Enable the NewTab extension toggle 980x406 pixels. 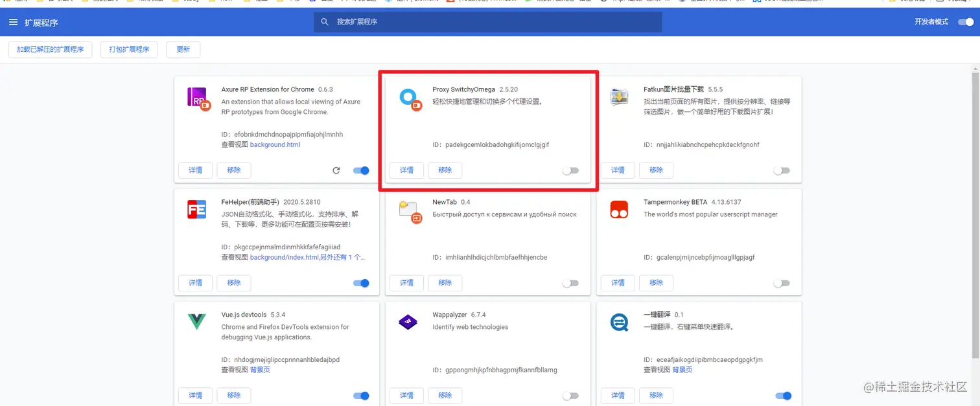pos(570,283)
